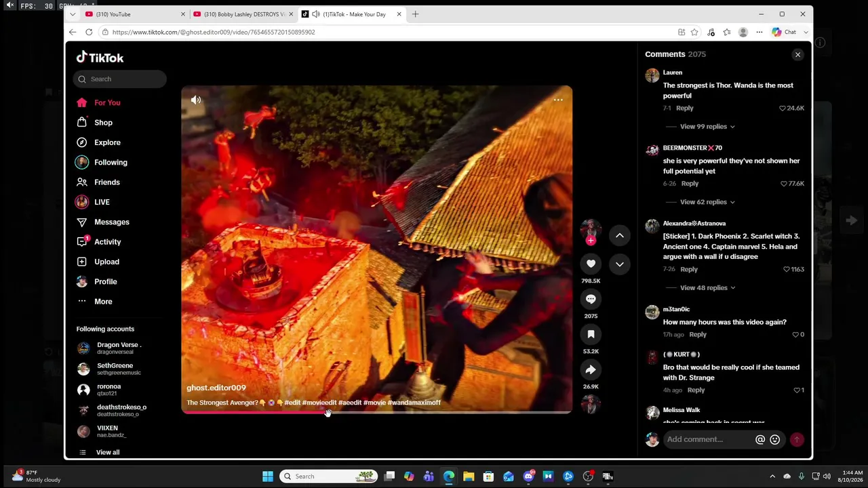Switch to the (310) YouTube tab

pyautogui.click(x=134, y=14)
